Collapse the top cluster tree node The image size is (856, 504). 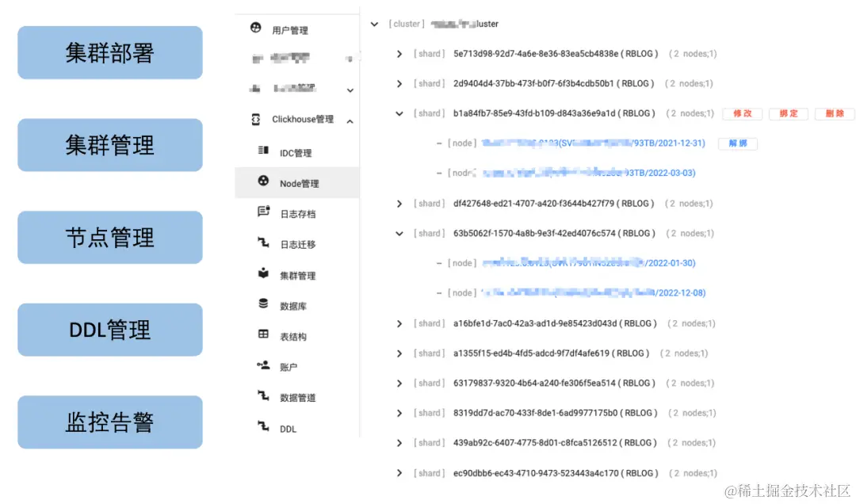(x=374, y=24)
